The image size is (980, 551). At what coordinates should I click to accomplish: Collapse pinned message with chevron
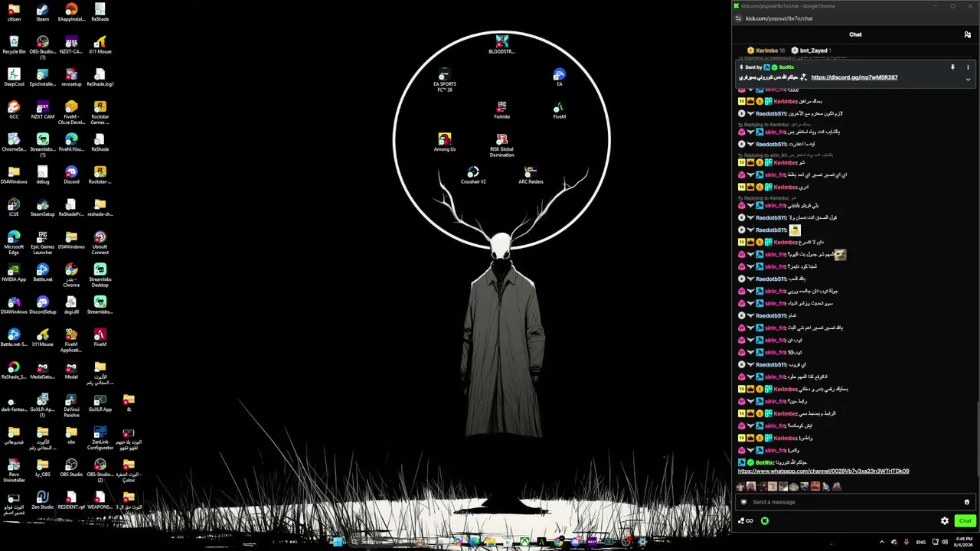(968, 79)
